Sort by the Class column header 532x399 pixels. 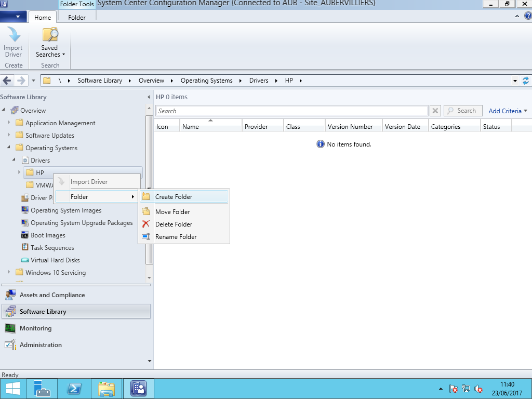coord(304,127)
